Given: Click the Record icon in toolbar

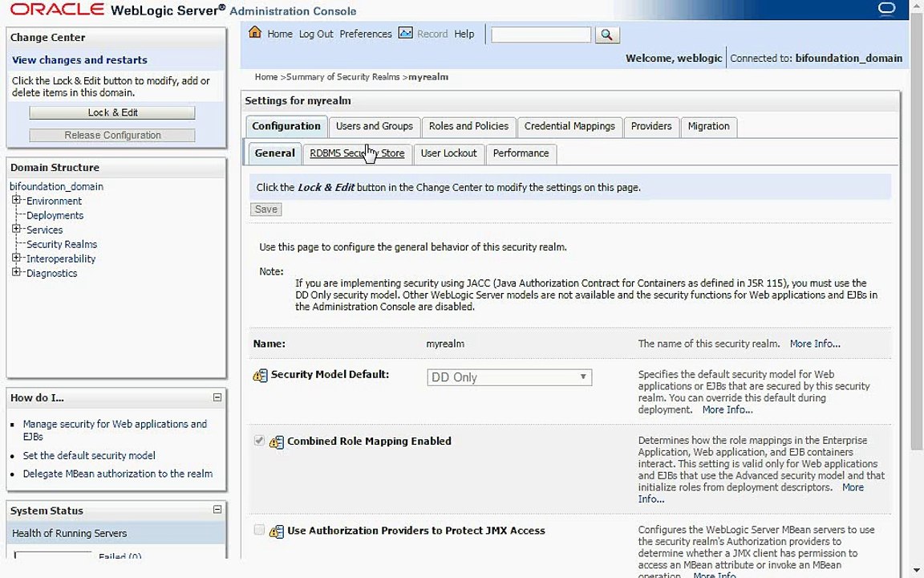Looking at the screenshot, I should 405,33.
